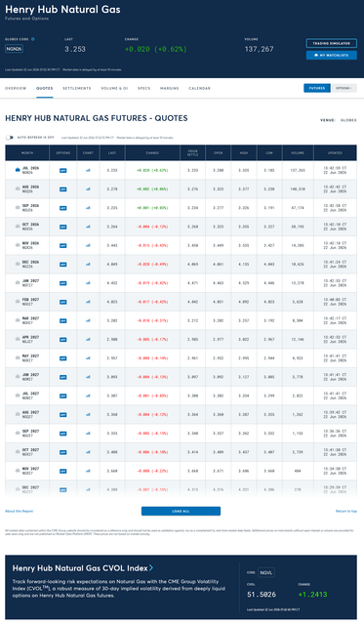Click the header last price 3.253
The width and height of the screenshot is (364, 625).
point(75,49)
